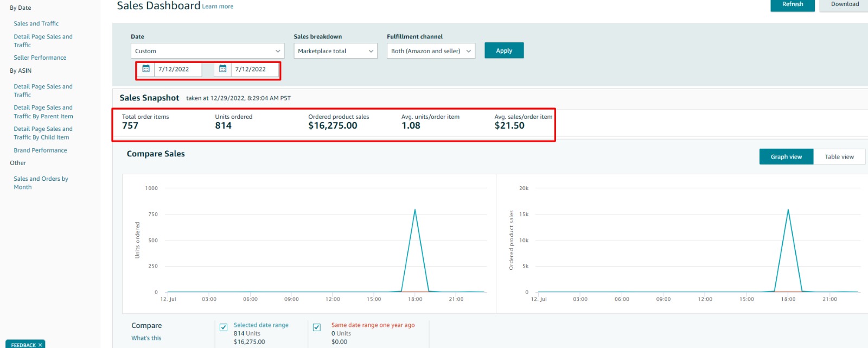Switch to Table view tab
The width and height of the screenshot is (868, 348).
point(839,157)
